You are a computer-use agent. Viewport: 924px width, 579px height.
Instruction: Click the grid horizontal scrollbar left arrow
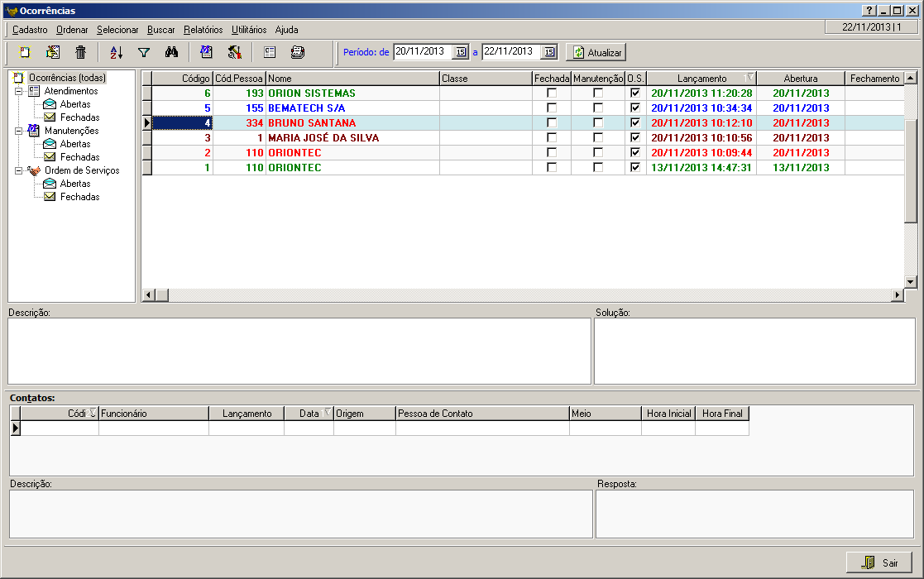[149, 294]
